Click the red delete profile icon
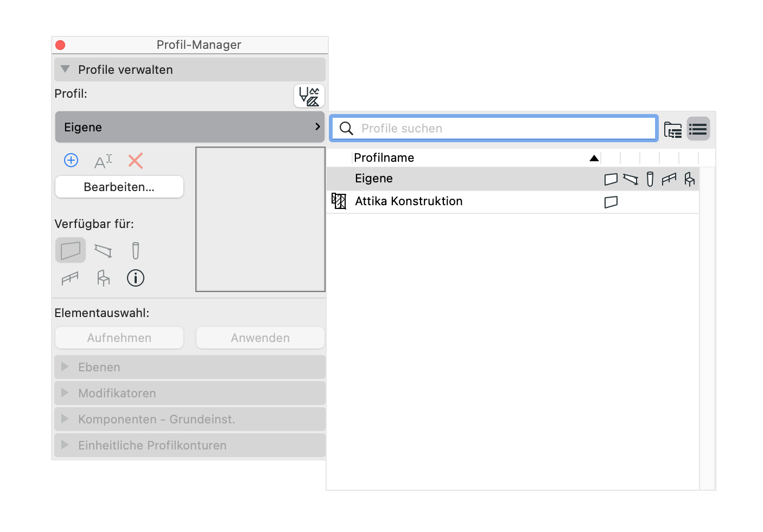The image size is (763, 532). [135, 161]
